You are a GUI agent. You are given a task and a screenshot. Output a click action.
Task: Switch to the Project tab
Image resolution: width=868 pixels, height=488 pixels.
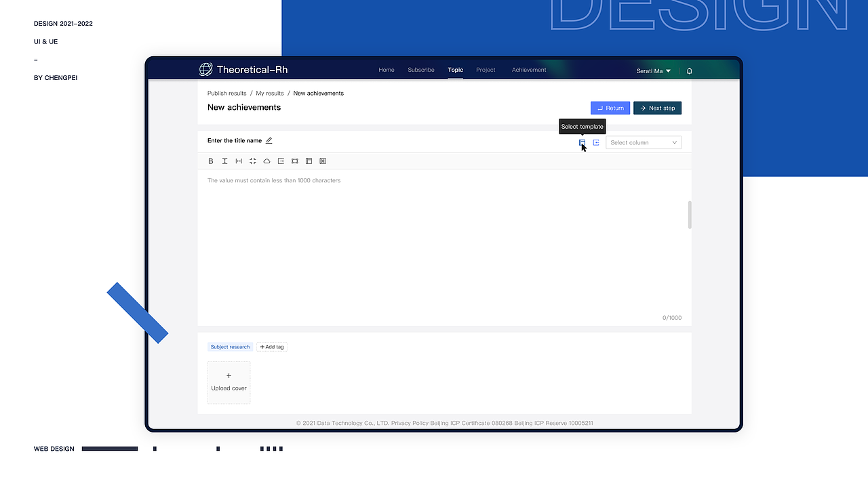click(486, 70)
